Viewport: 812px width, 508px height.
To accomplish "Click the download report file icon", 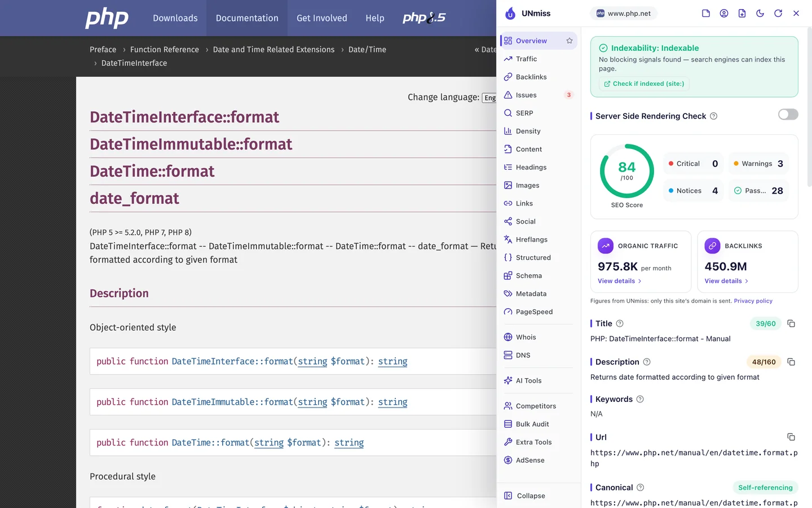I will point(742,14).
